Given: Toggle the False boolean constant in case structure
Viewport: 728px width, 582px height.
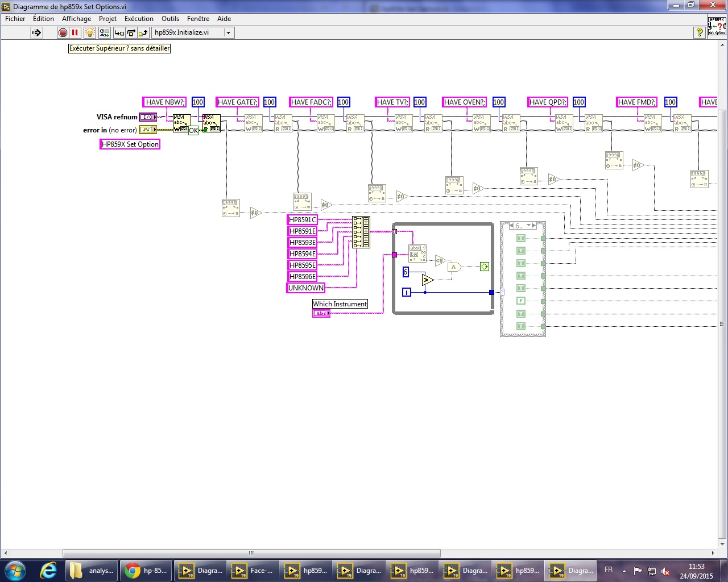Looking at the screenshot, I should pyautogui.click(x=520, y=301).
